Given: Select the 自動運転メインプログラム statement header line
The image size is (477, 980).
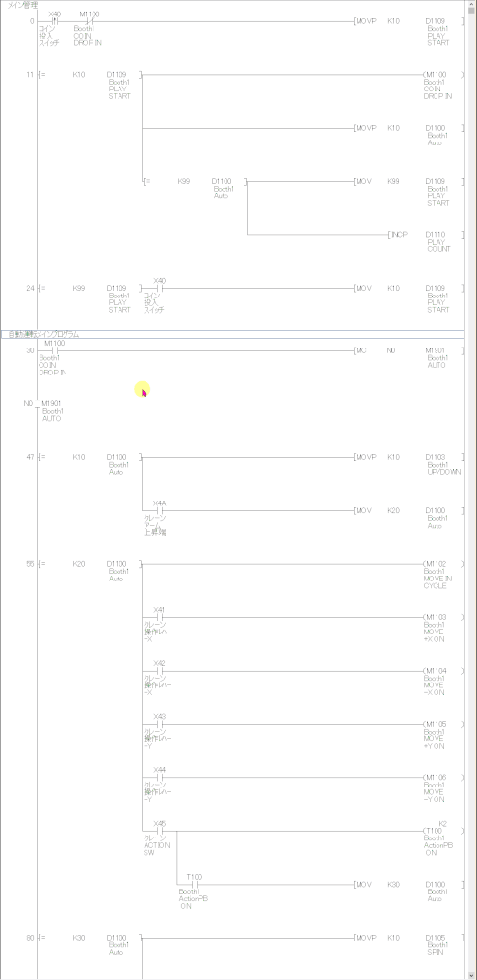Looking at the screenshot, I should click(x=232, y=334).
